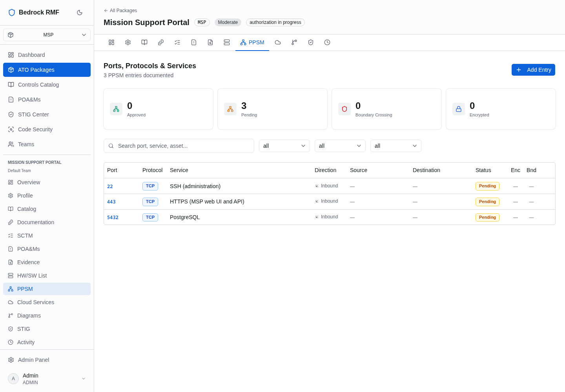
Task: Click the STIG shield tab icon
Action: click(311, 42)
